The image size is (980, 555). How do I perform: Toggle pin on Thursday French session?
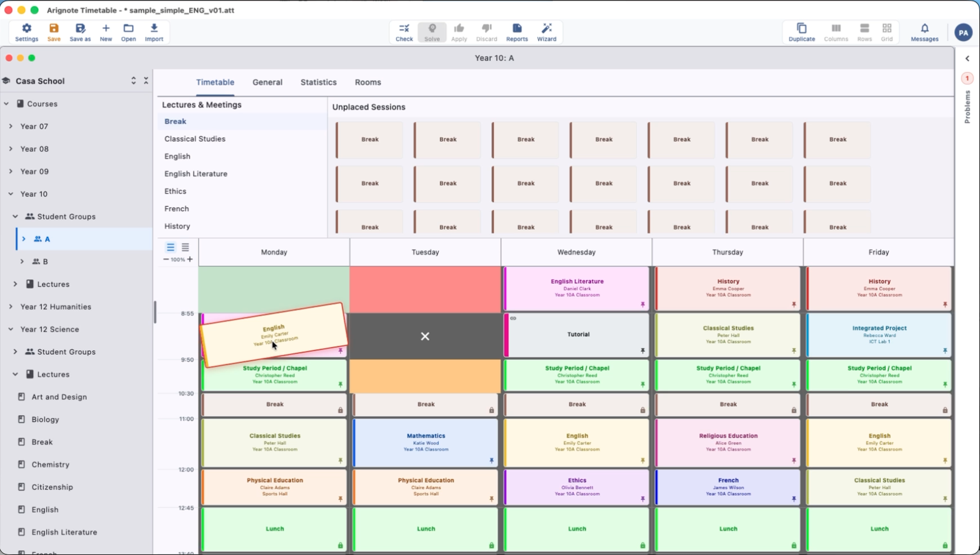click(794, 499)
